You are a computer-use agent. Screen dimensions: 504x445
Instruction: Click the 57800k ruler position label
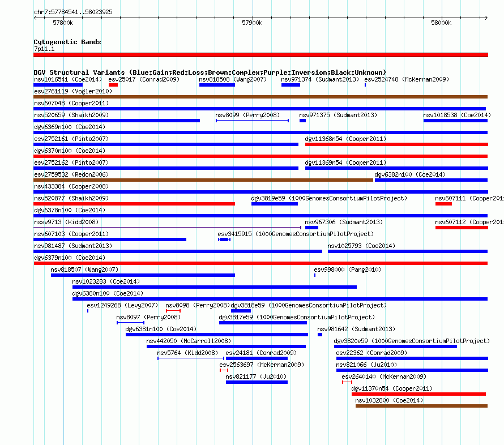point(63,23)
